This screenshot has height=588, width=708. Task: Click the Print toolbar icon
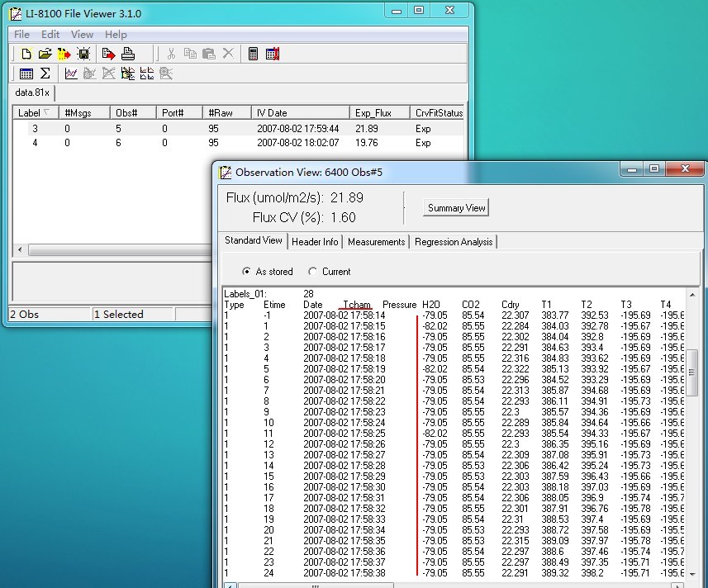tap(128, 54)
